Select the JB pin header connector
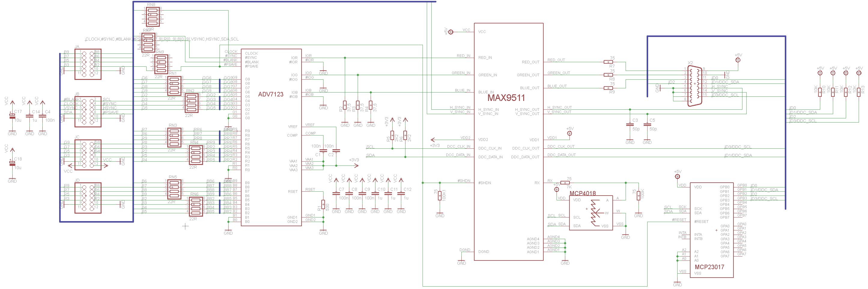868x289 pixels. click(88, 112)
